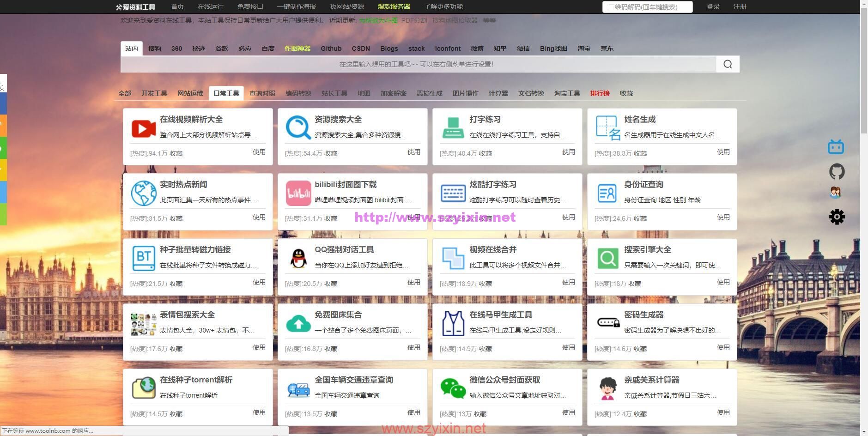Click the vest 在线马甲生成工具 icon
Screen dimensions: 868x436
click(x=453, y=323)
